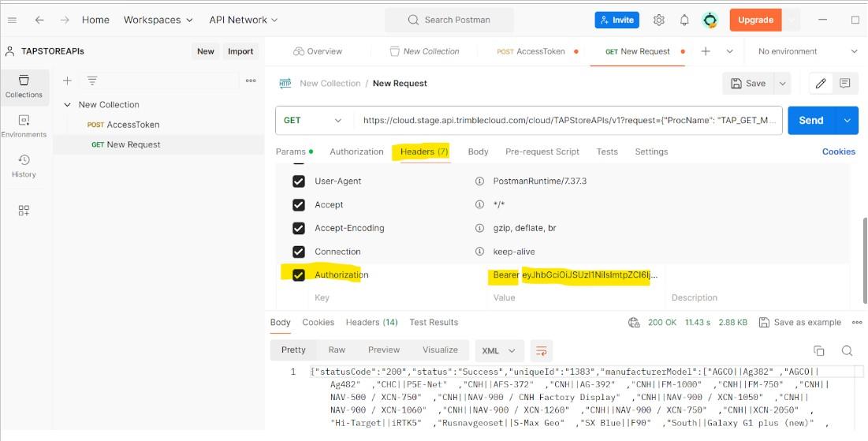Show Connection header info icon
Image resolution: width=868 pixels, height=441 pixels.
[480, 252]
